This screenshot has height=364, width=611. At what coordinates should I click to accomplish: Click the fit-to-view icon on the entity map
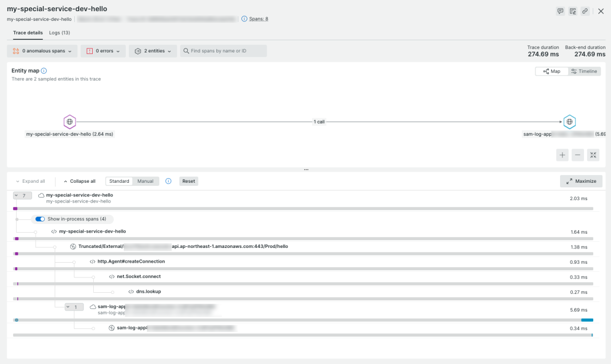(593, 155)
